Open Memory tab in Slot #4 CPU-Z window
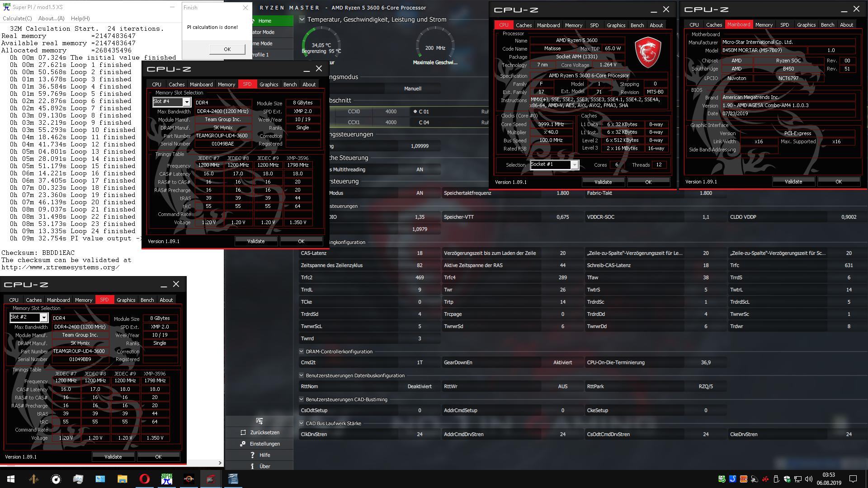The height and width of the screenshot is (488, 868). click(x=226, y=84)
